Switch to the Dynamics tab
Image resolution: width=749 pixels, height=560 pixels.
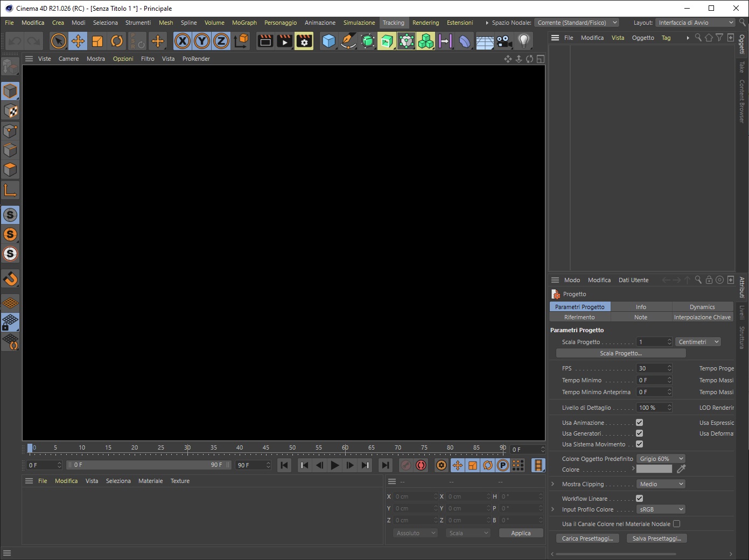(702, 307)
